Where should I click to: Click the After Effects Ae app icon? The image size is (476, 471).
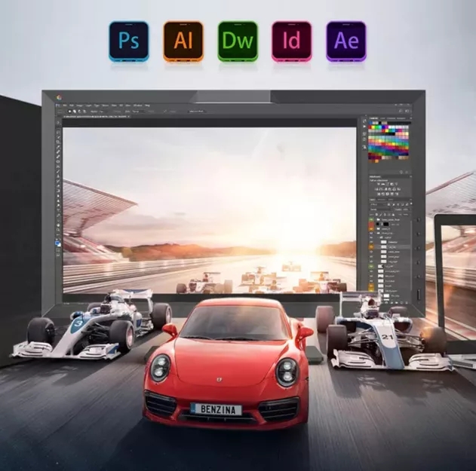point(346,41)
